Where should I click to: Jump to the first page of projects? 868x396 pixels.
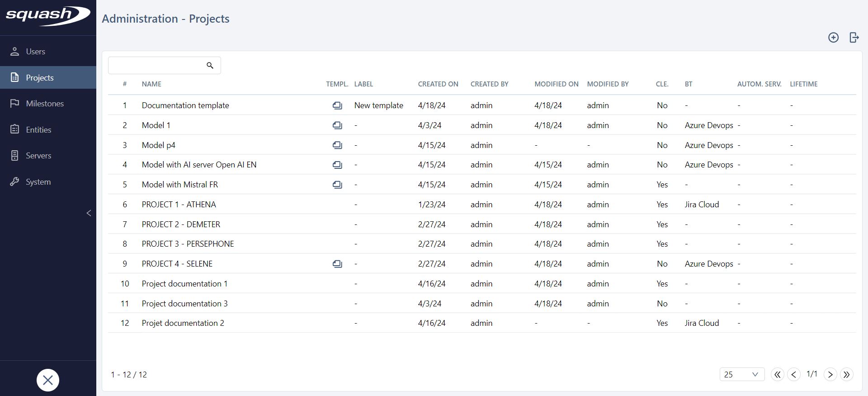pyautogui.click(x=777, y=375)
